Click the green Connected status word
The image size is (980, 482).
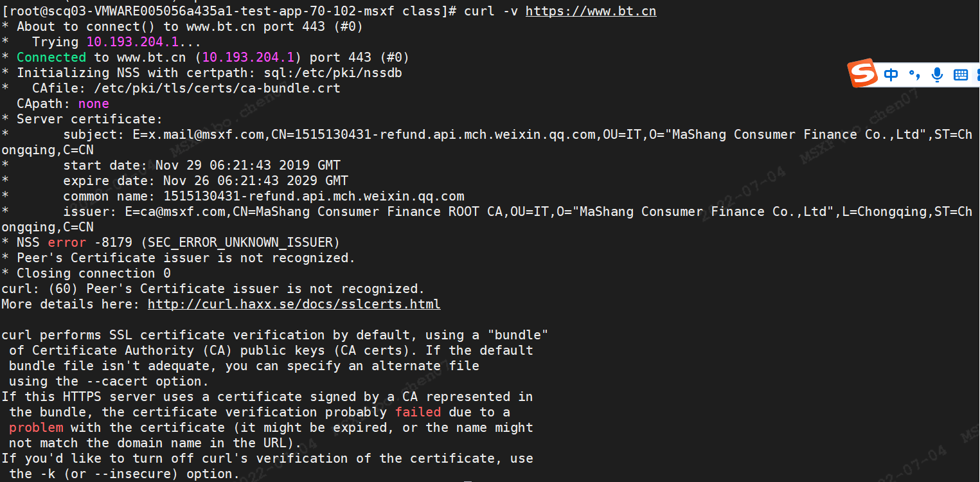click(51, 57)
